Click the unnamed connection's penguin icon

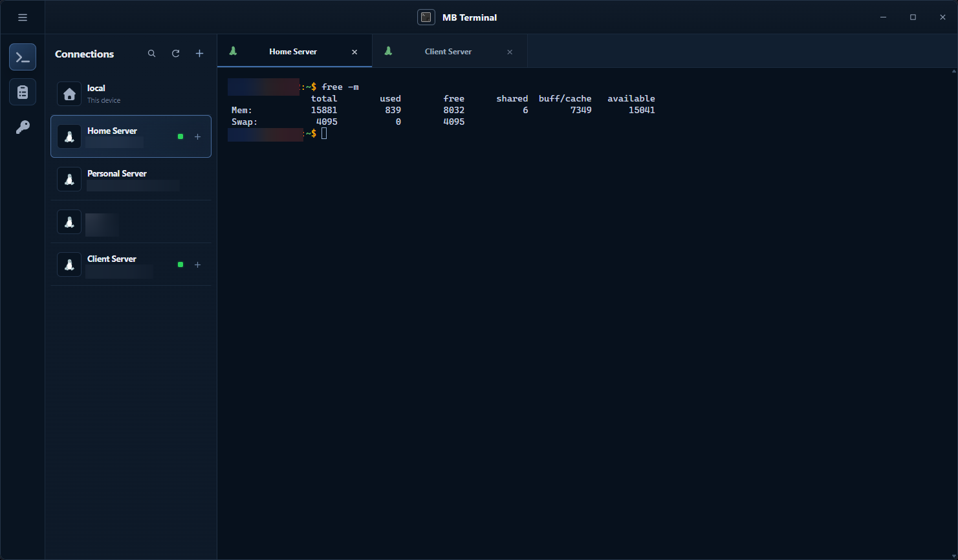pyautogui.click(x=69, y=222)
